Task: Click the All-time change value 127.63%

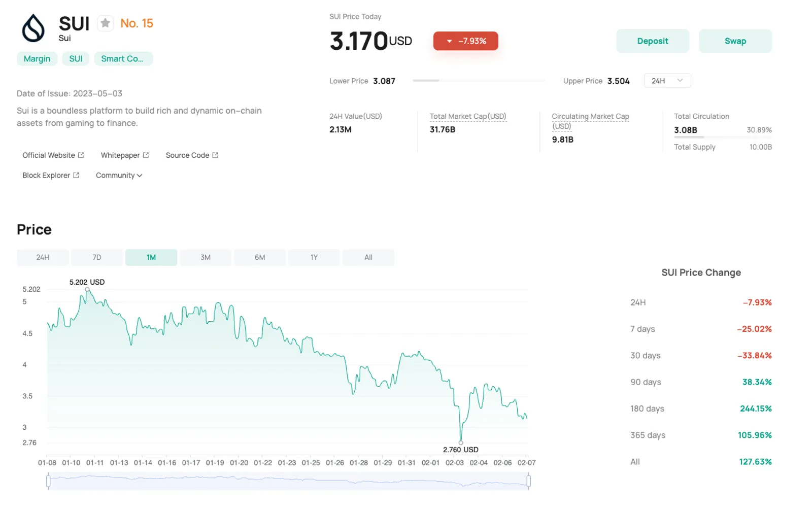Action: point(755,462)
